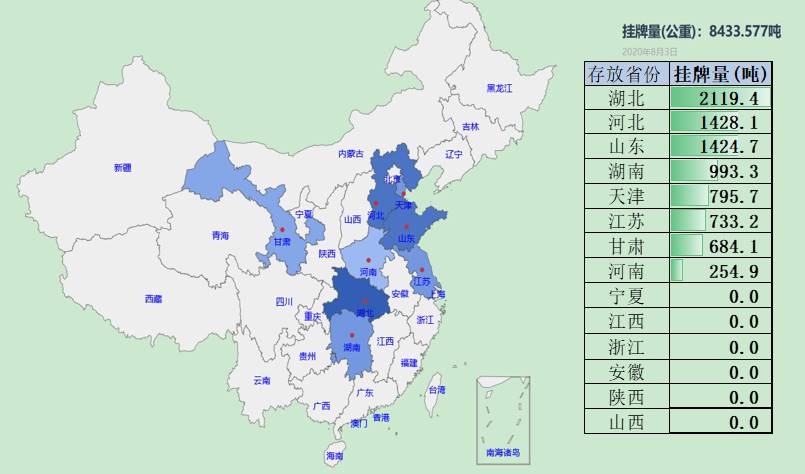Click the 存放省份 column header
Image resolution: width=805 pixels, height=474 pixels.
click(627, 74)
